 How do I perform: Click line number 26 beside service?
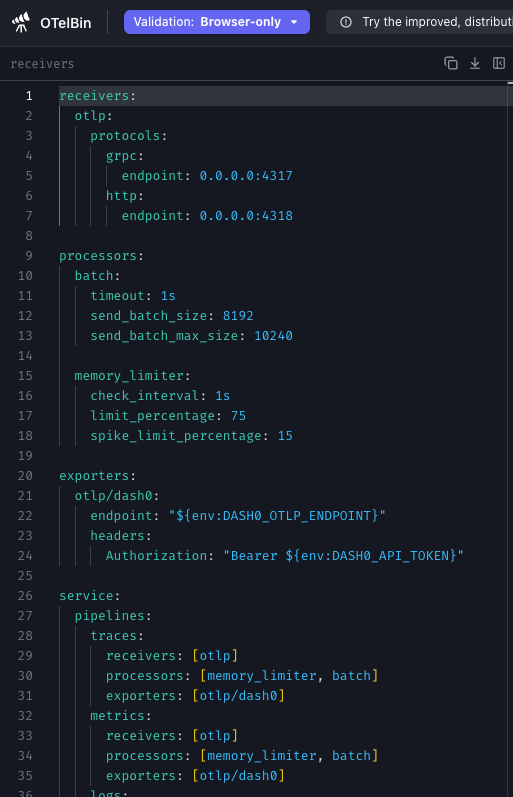pos(25,596)
